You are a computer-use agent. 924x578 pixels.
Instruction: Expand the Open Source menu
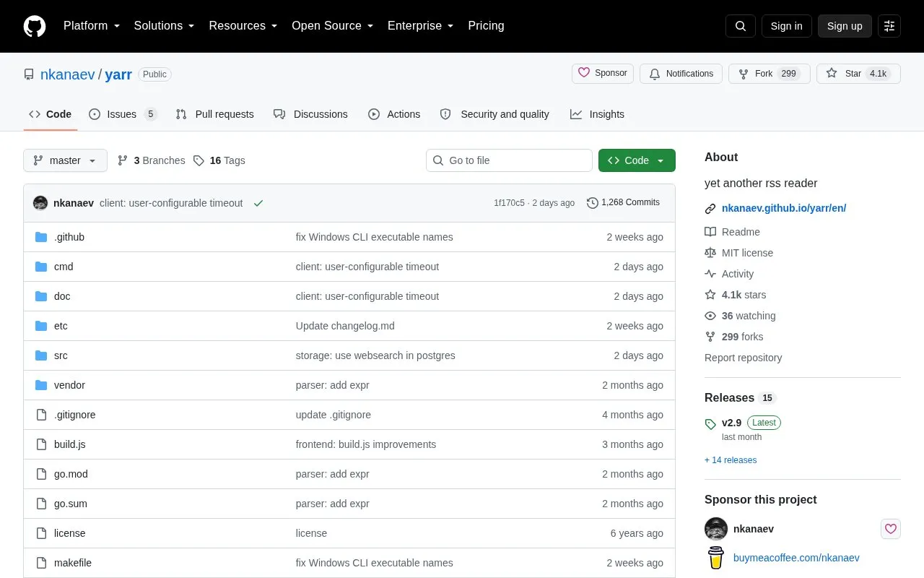pyautogui.click(x=333, y=26)
